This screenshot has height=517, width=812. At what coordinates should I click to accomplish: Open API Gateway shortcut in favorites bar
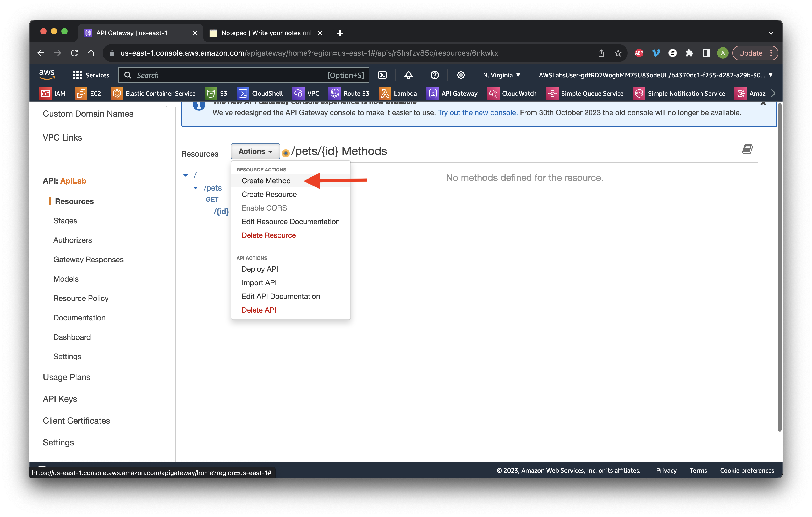click(x=452, y=94)
